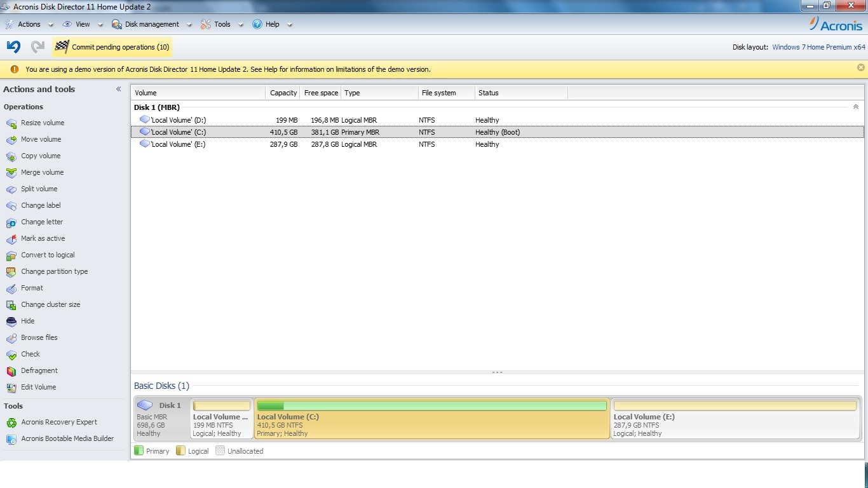
Task: Collapse the Actions and tools sidebar
Action: pyautogui.click(x=118, y=89)
